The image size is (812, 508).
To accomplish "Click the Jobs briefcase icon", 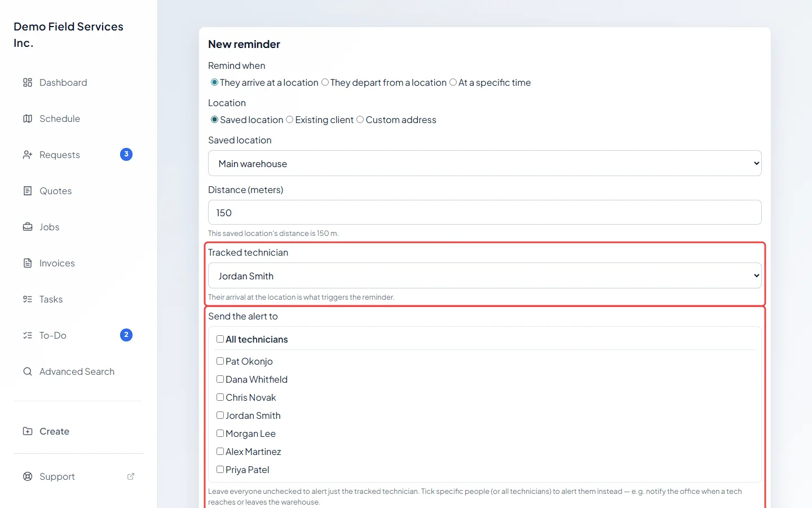I will 28,227.
